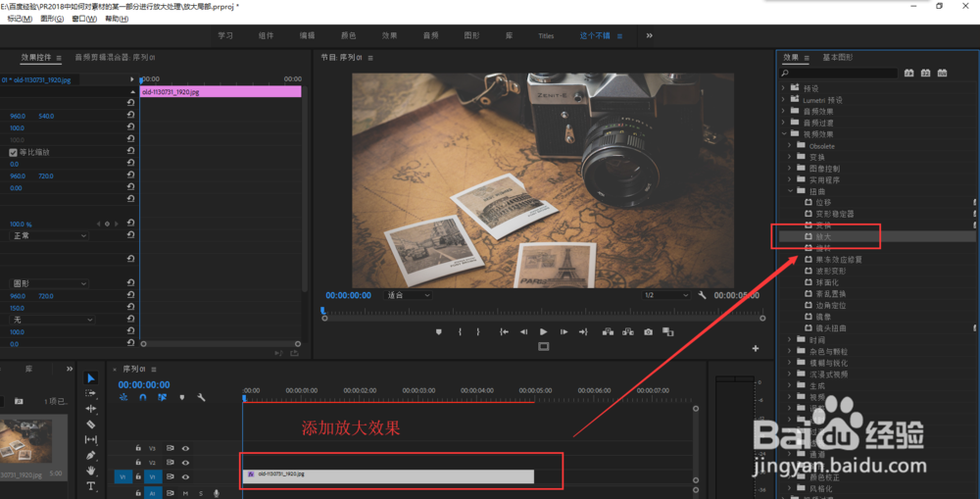Click Go to Out point button
Image resolution: width=980 pixels, height=499 pixels.
[x=583, y=332]
